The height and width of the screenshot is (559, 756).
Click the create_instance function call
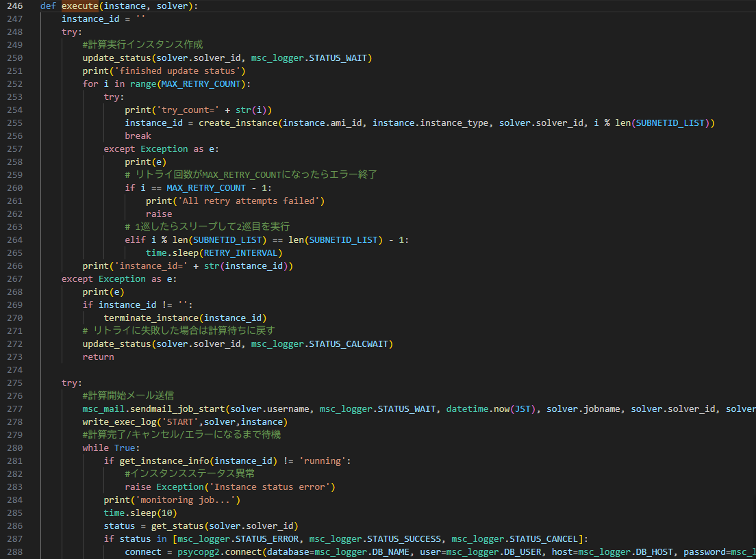[x=240, y=123]
